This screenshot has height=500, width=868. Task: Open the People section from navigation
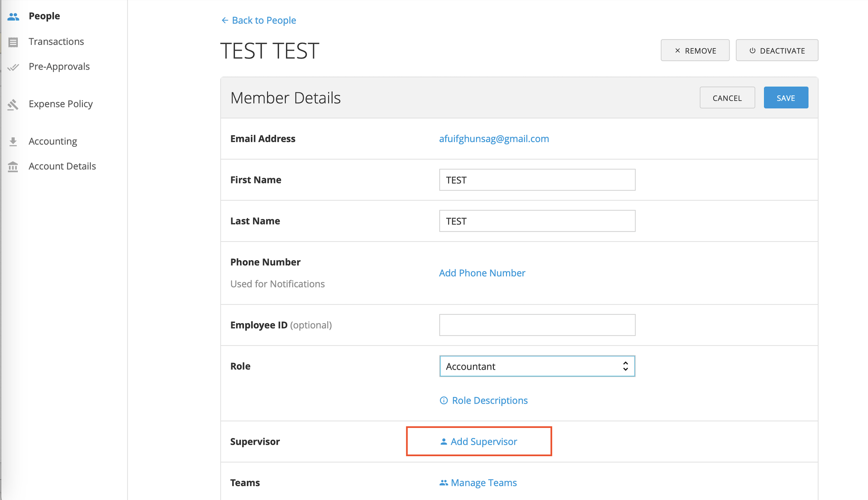tap(44, 16)
